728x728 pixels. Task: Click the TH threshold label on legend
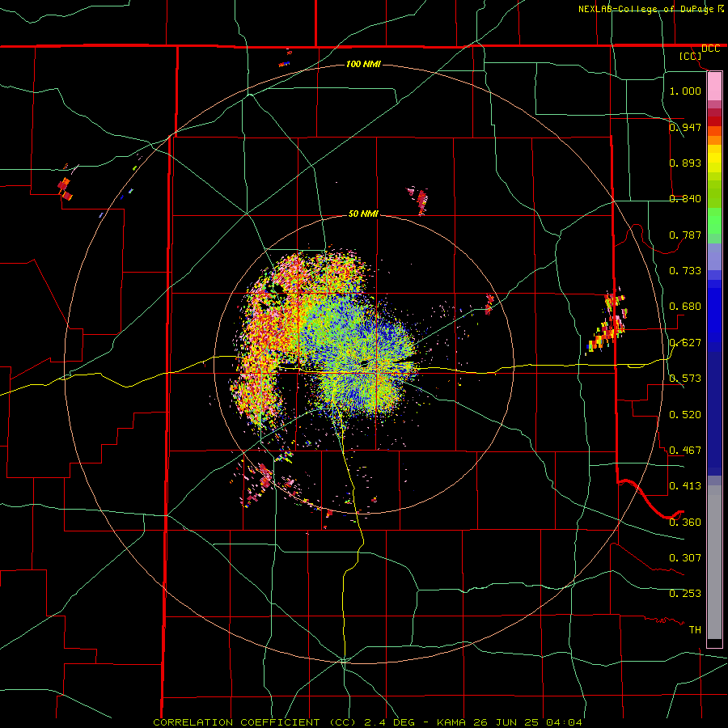pos(695,629)
